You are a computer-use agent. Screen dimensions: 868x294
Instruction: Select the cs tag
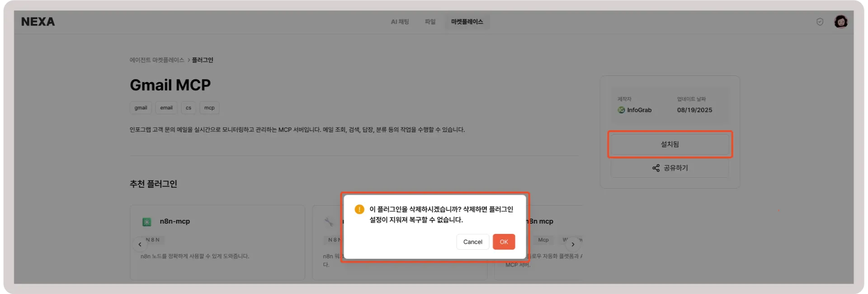pyautogui.click(x=189, y=108)
